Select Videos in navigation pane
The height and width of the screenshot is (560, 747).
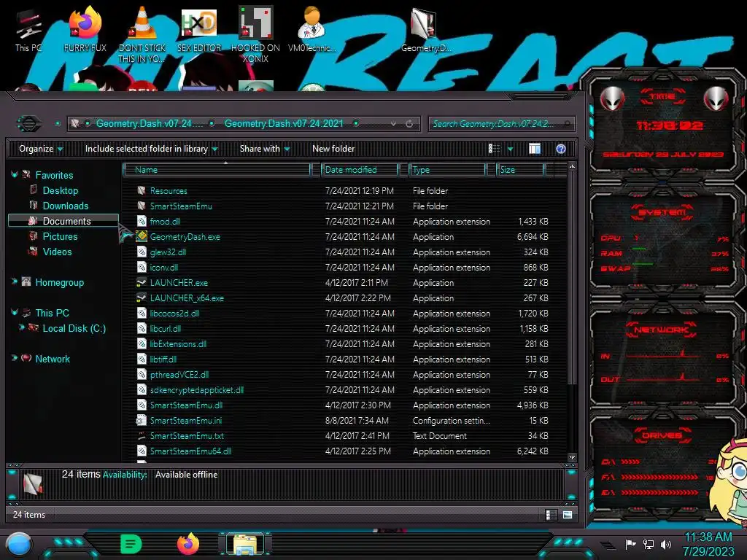pyautogui.click(x=57, y=252)
